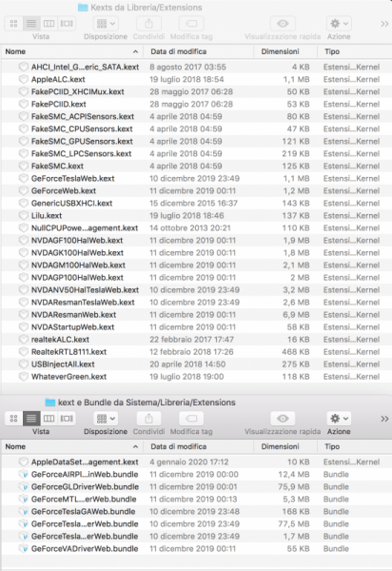Select GeForceMTL...erWeb.bundle file name
Viewport: 392px width, 571px height.
pyautogui.click(x=84, y=500)
